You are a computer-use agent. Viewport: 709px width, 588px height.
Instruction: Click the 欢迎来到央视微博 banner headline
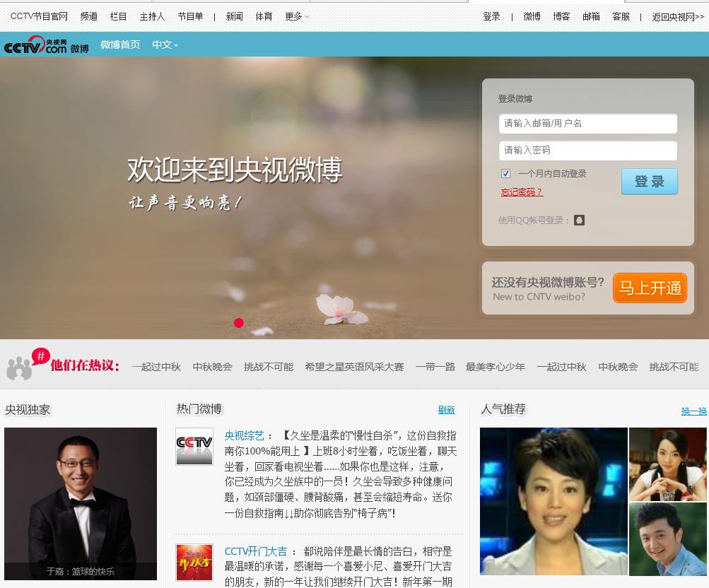(235, 170)
